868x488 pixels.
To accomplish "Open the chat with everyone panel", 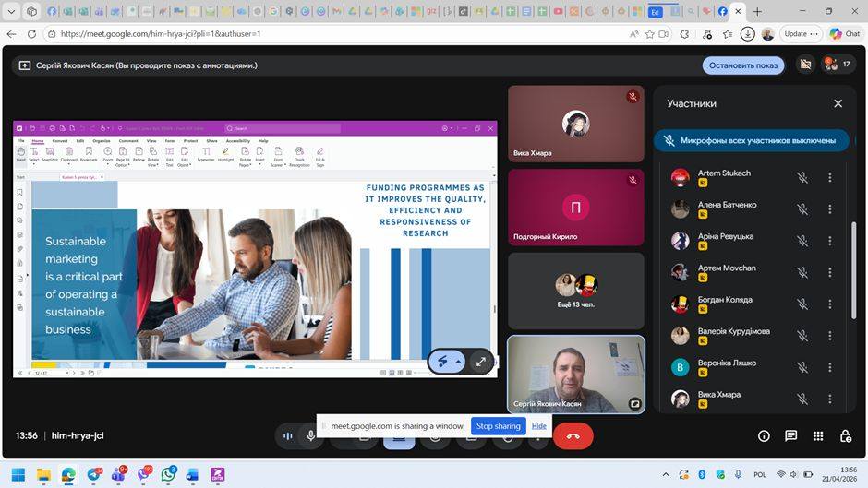I will pos(790,435).
